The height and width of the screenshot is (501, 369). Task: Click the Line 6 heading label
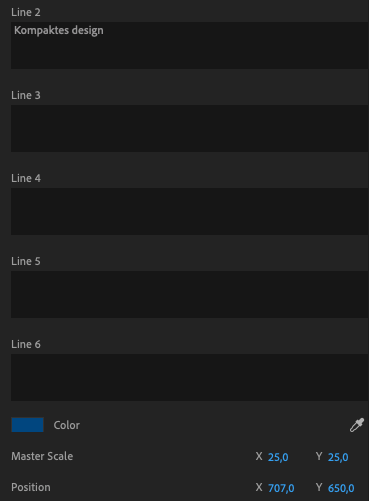click(x=26, y=344)
